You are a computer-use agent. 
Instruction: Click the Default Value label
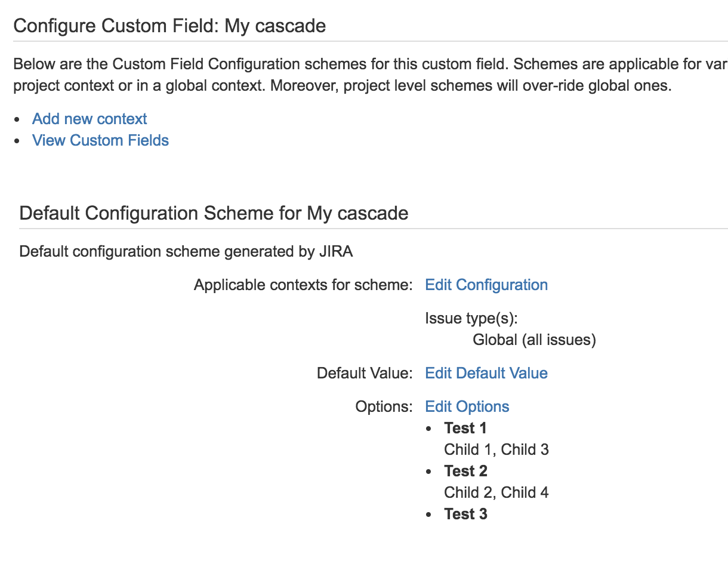[x=365, y=373]
